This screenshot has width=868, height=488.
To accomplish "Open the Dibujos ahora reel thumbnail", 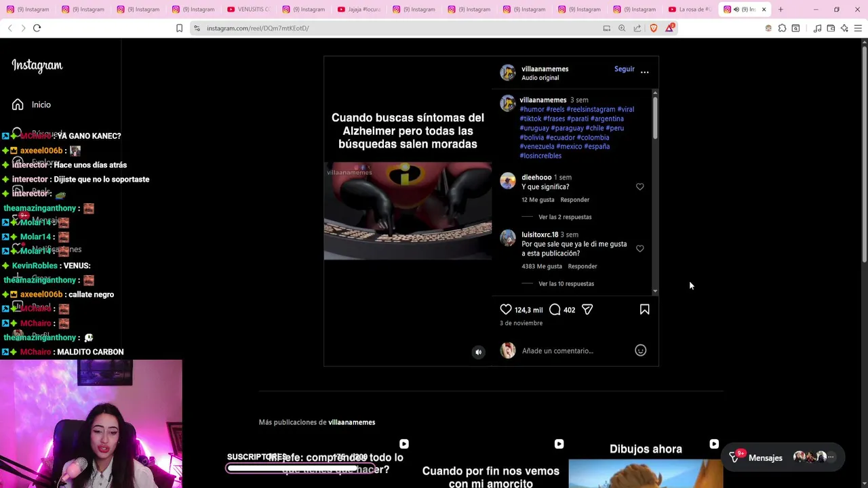I will pyautogui.click(x=646, y=463).
